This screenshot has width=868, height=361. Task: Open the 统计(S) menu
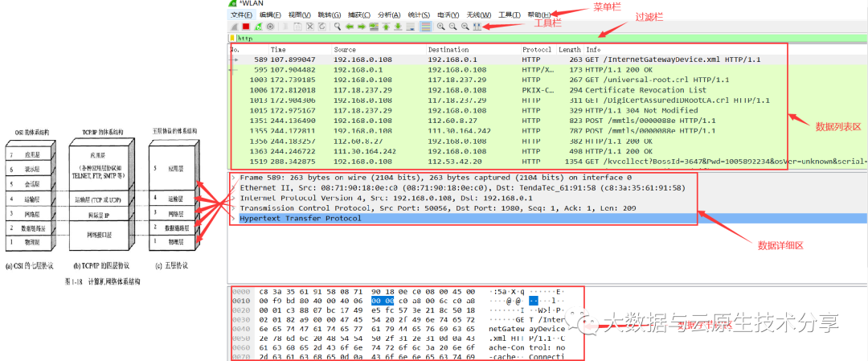(x=419, y=15)
